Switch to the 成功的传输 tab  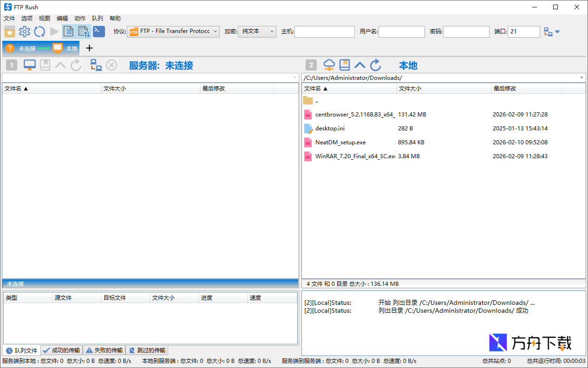(x=61, y=350)
